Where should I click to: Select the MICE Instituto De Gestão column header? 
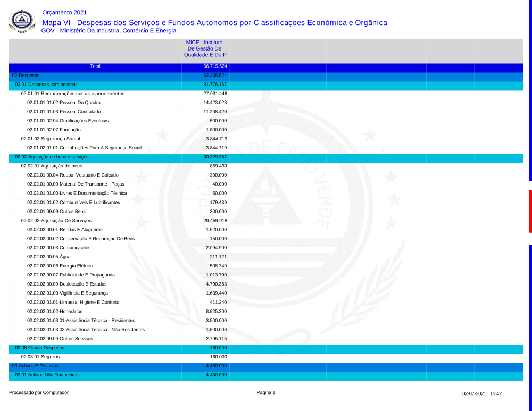(x=204, y=48)
